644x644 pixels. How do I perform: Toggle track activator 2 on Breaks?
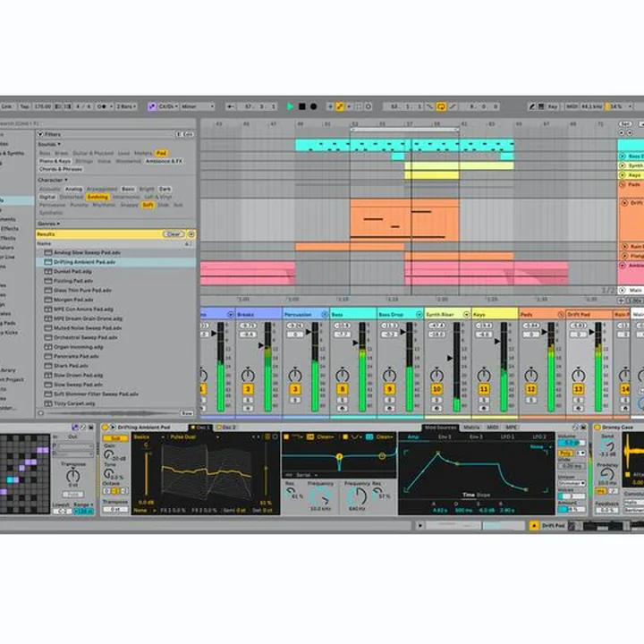pos(248,389)
